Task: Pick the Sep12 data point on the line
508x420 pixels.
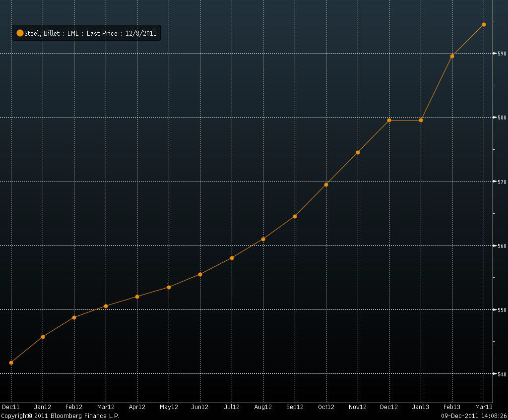Action: click(295, 217)
